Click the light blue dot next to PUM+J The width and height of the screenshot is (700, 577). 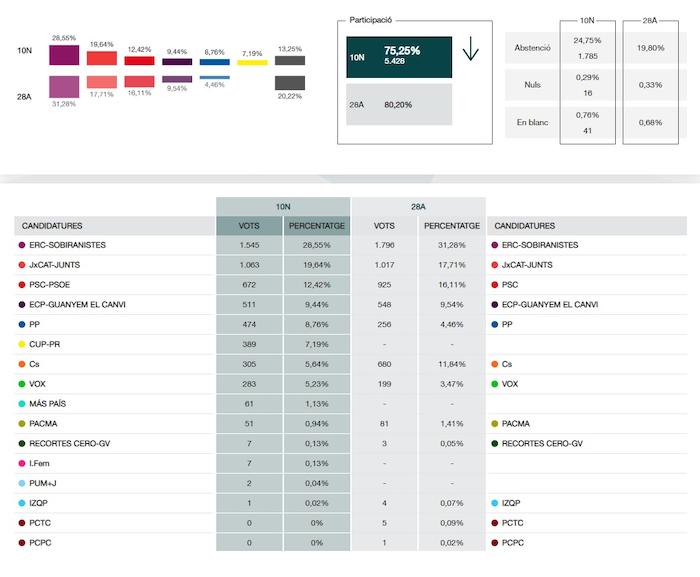21,483
